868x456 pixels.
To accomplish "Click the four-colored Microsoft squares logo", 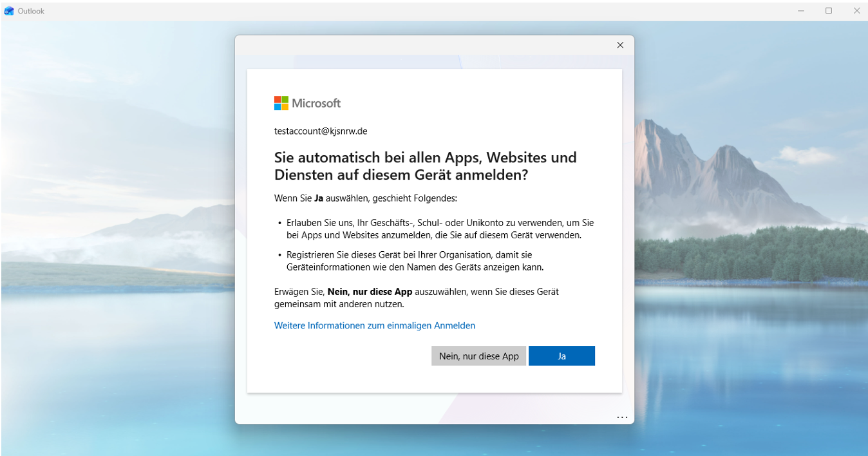I will click(x=281, y=103).
